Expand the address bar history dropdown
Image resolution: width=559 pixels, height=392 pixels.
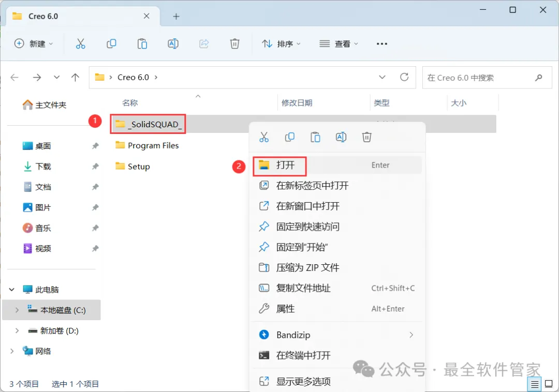pos(382,77)
